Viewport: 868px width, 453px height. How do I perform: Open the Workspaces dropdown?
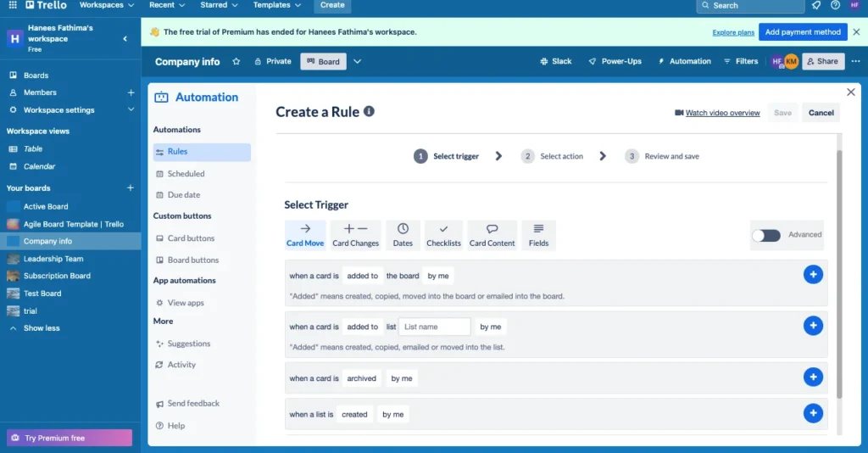click(106, 5)
